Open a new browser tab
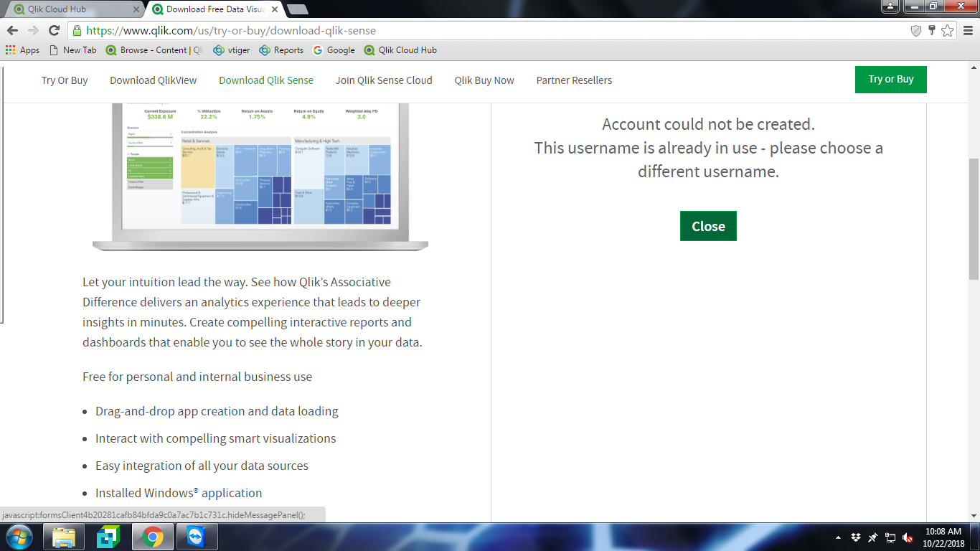Image resolution: width=980 pixels, height=551 pixels. (297, 9)
